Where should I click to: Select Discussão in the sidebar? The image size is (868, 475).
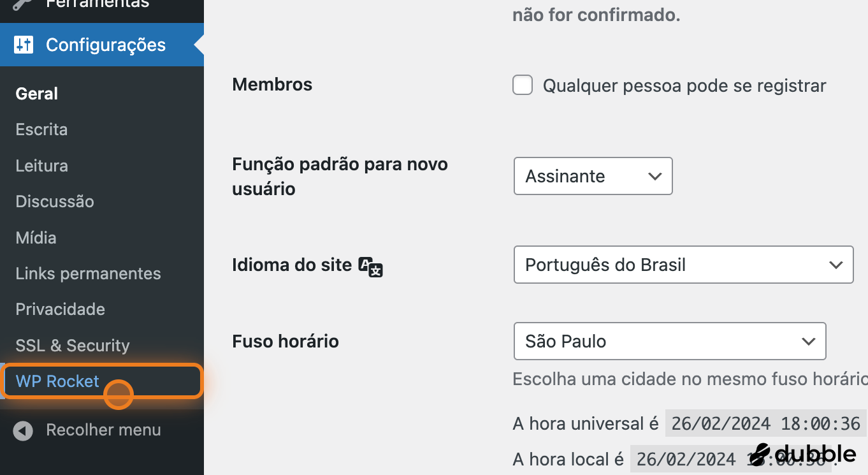55,201
